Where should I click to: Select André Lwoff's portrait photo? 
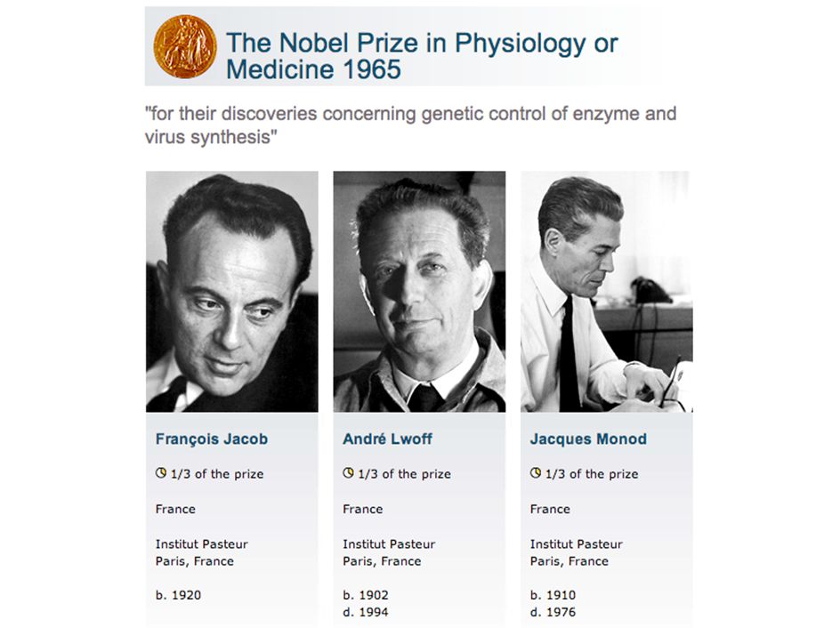click(419, 292)
